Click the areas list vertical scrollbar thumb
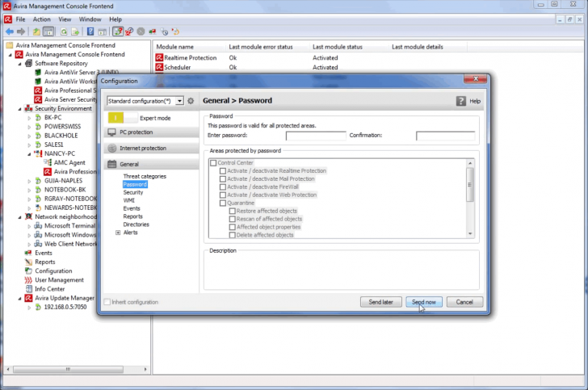The image size is (588, 390). [470, 184]
